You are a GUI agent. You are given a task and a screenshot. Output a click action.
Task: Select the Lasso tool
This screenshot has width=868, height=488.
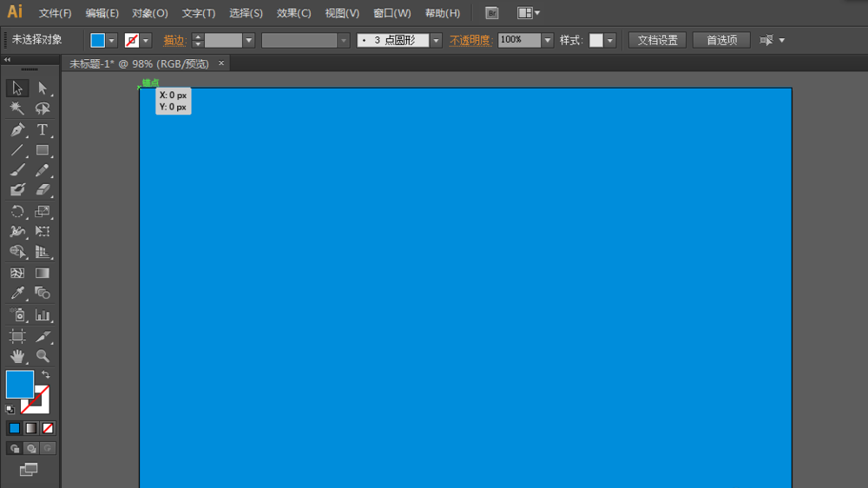(43, 109)
